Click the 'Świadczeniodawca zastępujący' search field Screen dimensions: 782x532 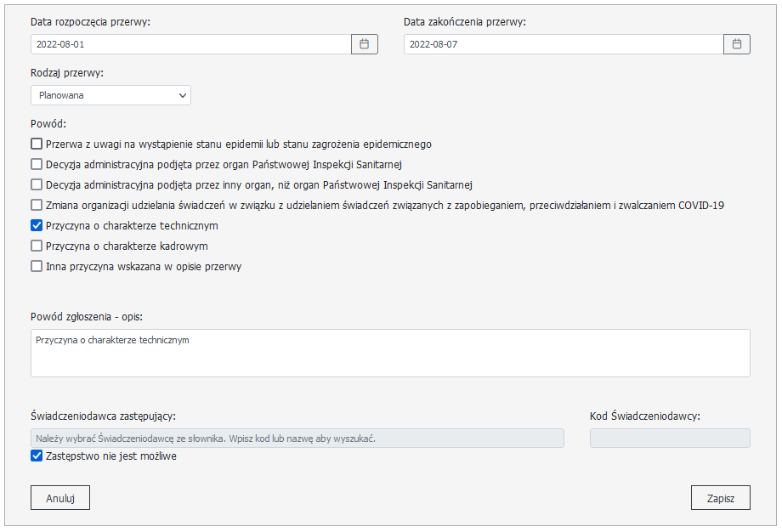click(x=297, y=439)
